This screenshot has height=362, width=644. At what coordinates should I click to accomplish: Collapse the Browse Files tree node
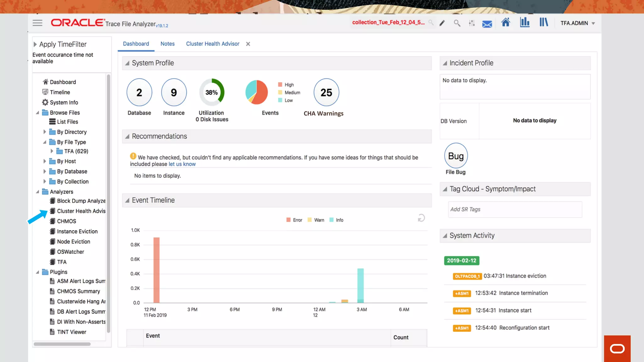37,112
